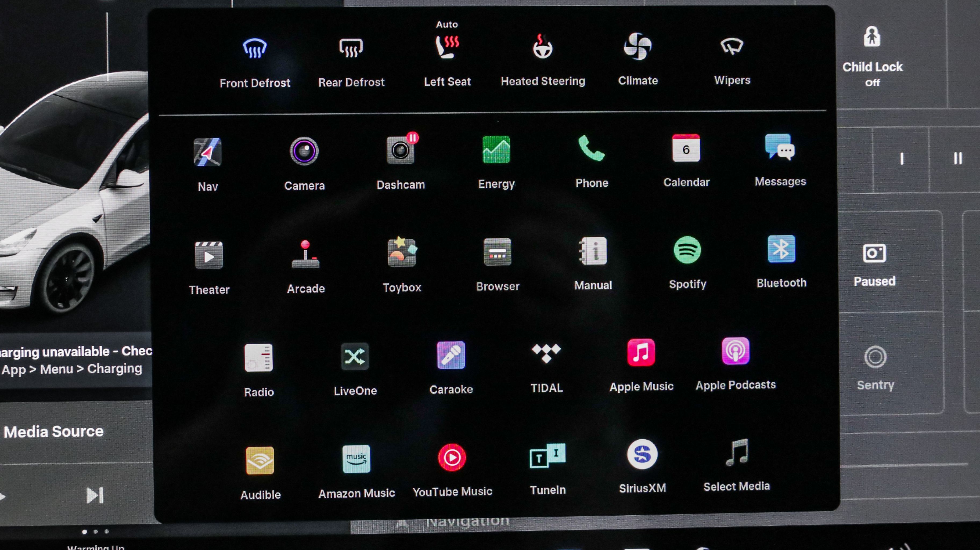Open the Media Source selector

54,432
